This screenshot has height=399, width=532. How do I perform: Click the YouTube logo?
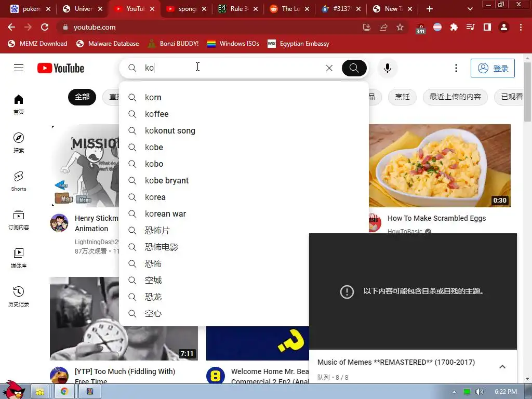pyautogui.click(x=61, y=68)
